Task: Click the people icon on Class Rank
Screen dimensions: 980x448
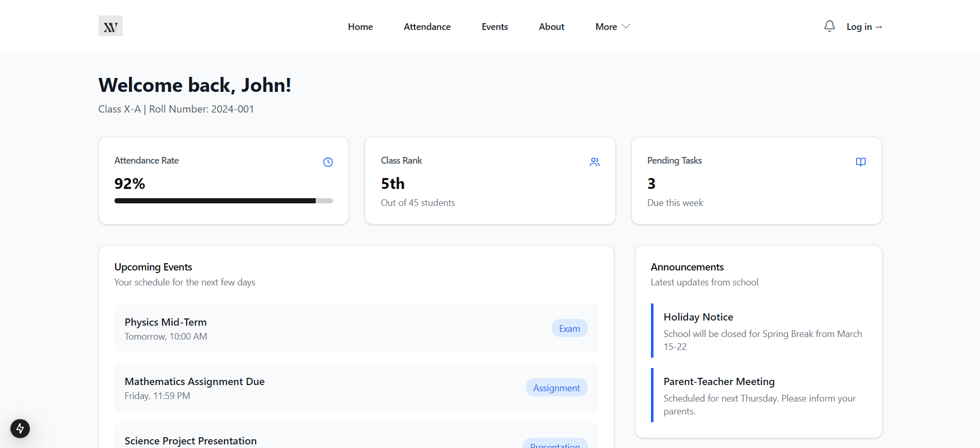Action: 594,162
